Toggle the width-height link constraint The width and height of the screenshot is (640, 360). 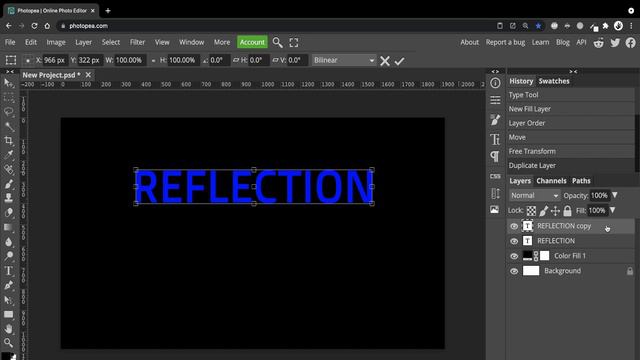(x=153, y=60)
